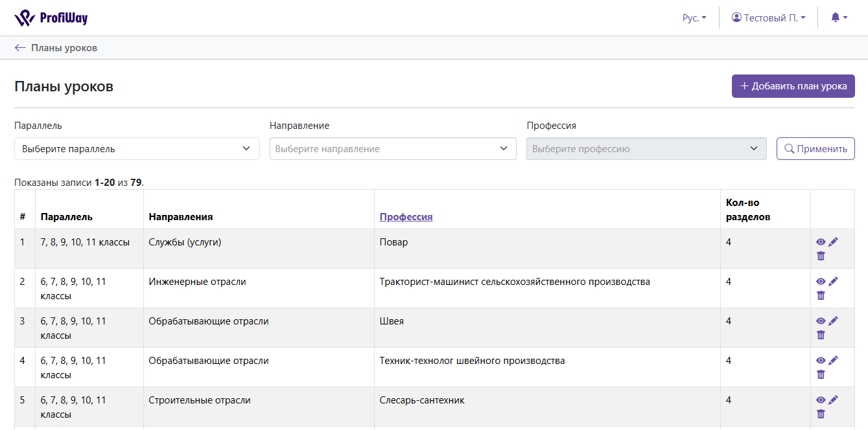Click Добавить план урока button
The image size is (868, 430).
point(793,86)
